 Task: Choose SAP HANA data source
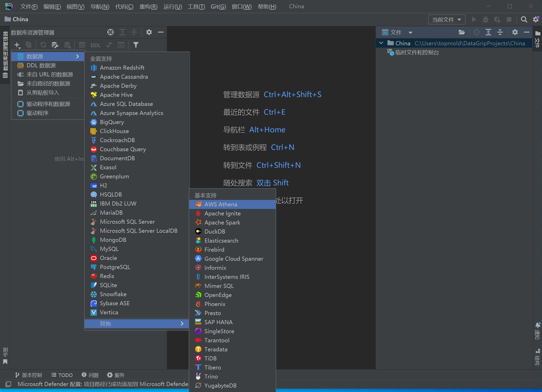pyautogui.click(x=232, y=322)
